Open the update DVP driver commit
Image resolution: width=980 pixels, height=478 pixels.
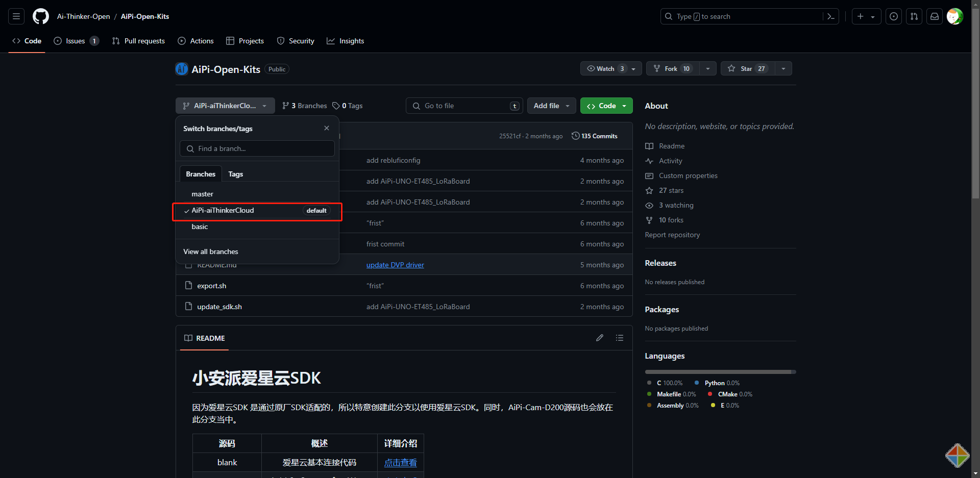click(x=395, y=265)
